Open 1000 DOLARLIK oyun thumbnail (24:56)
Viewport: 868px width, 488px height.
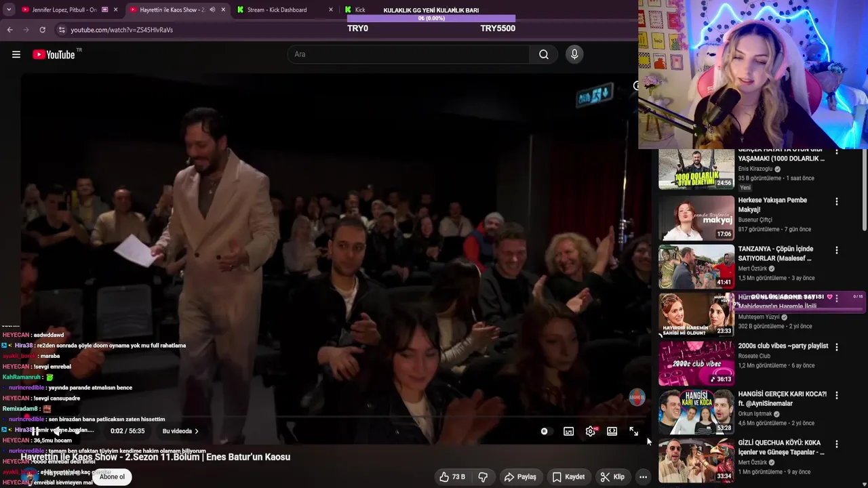(x=696, y=169)
